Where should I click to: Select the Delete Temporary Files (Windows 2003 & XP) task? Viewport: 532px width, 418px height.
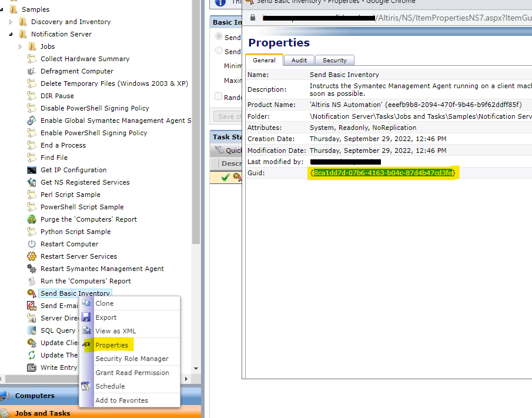(115, 83)
